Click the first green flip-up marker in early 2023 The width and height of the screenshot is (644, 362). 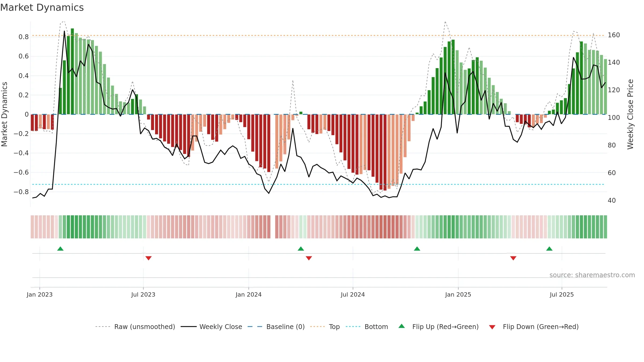(60, 249)
